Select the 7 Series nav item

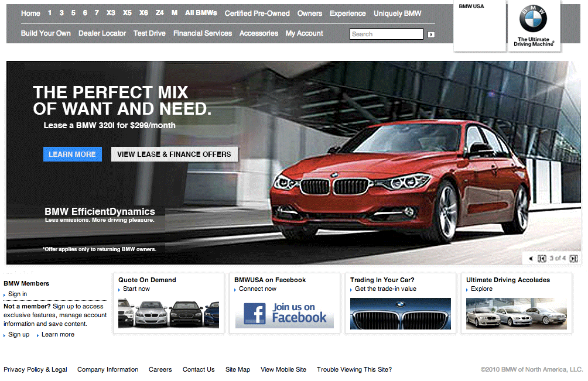97,13
